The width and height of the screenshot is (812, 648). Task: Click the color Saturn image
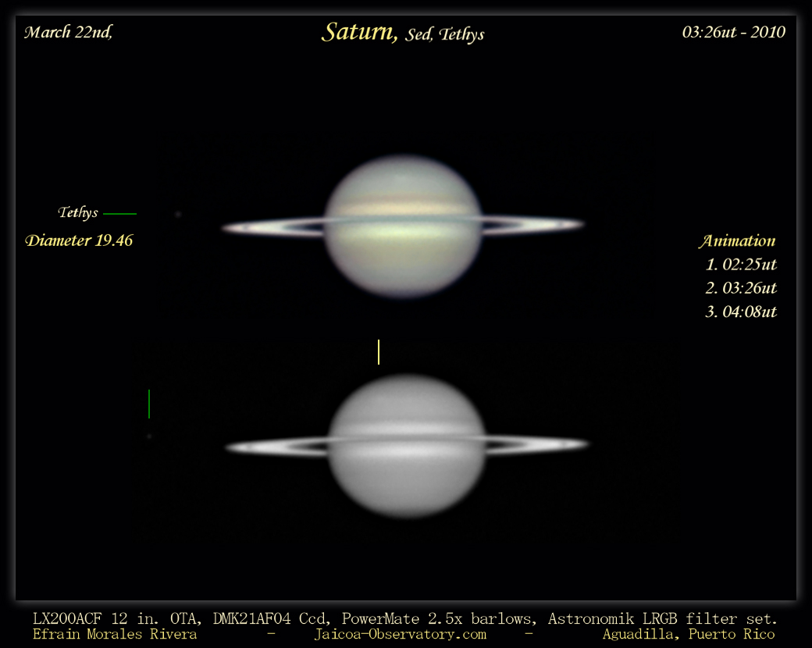[403, 226]
